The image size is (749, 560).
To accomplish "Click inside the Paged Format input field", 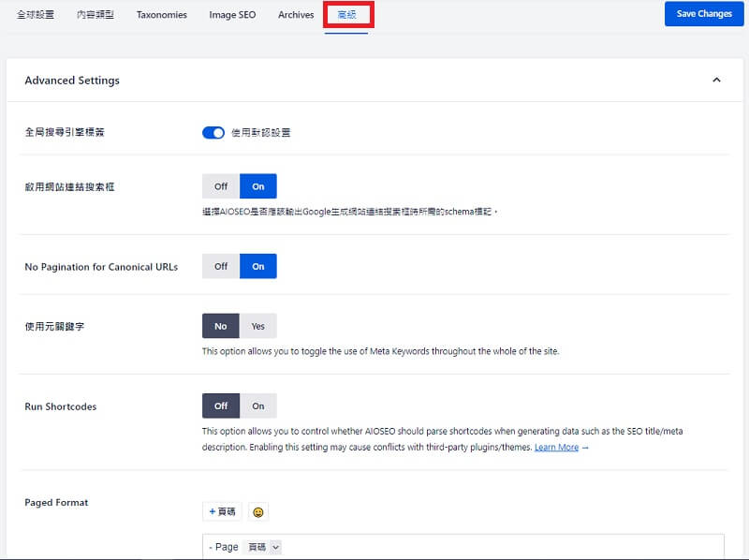I will click(x=463, y=546).
